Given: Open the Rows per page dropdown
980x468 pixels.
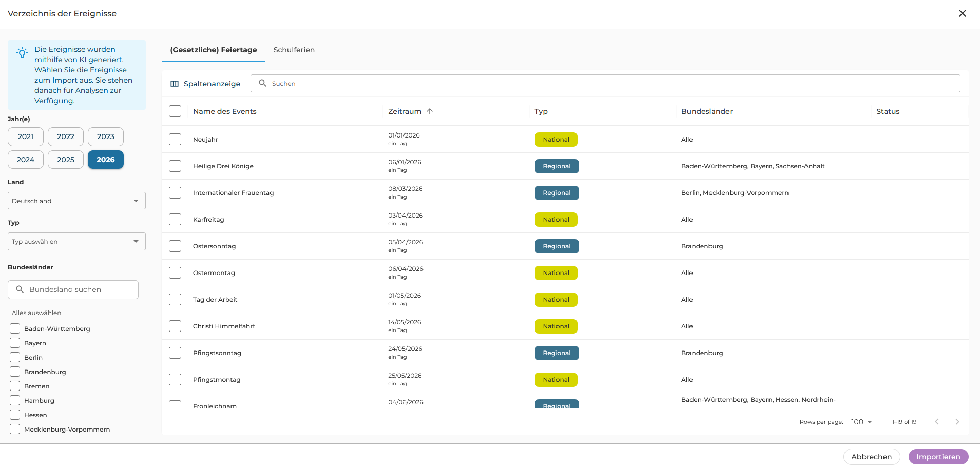Looking at the screenshot, I should click(861, 422).
